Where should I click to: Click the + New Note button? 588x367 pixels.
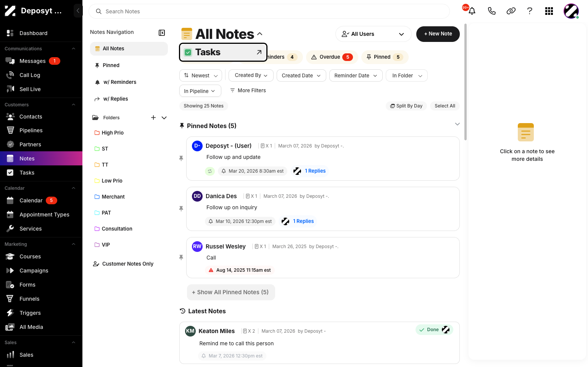click(x=438, y=34)
